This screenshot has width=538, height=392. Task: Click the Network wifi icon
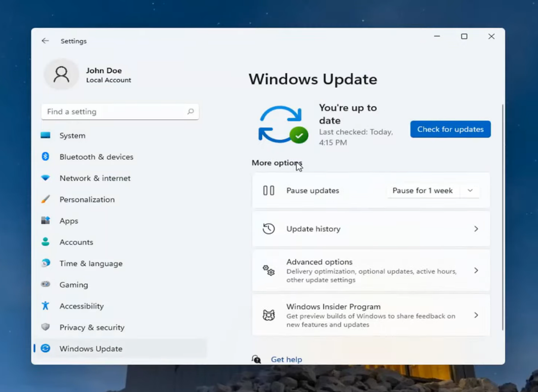[x=45, y=178]
